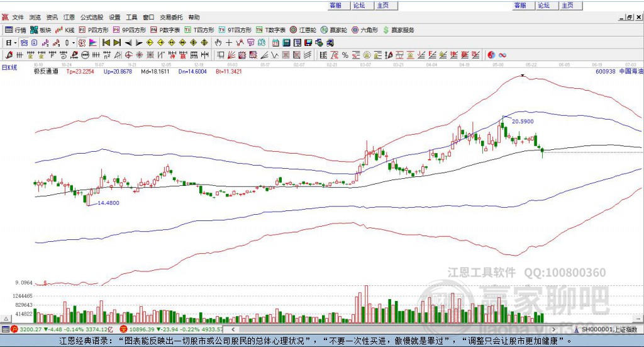
Task: Open the P数字表 tool
Action: point(165,30)
